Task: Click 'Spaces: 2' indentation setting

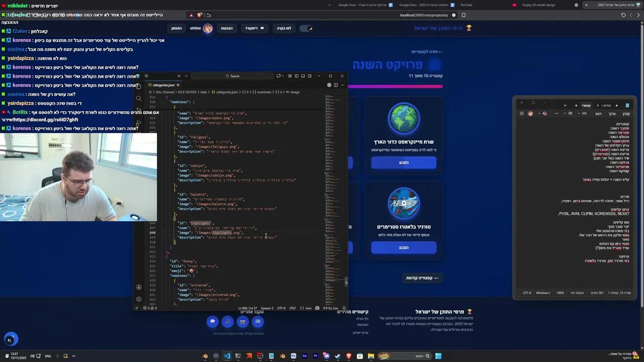Action: point(267,308)
